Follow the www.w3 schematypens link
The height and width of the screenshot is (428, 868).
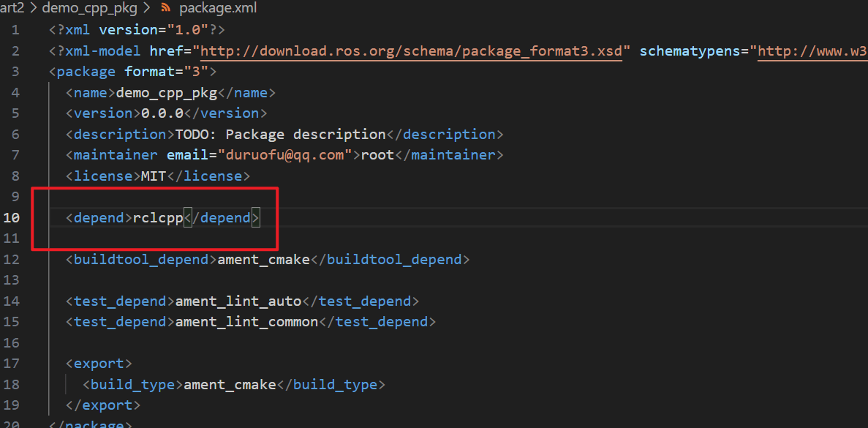point(812,51)
